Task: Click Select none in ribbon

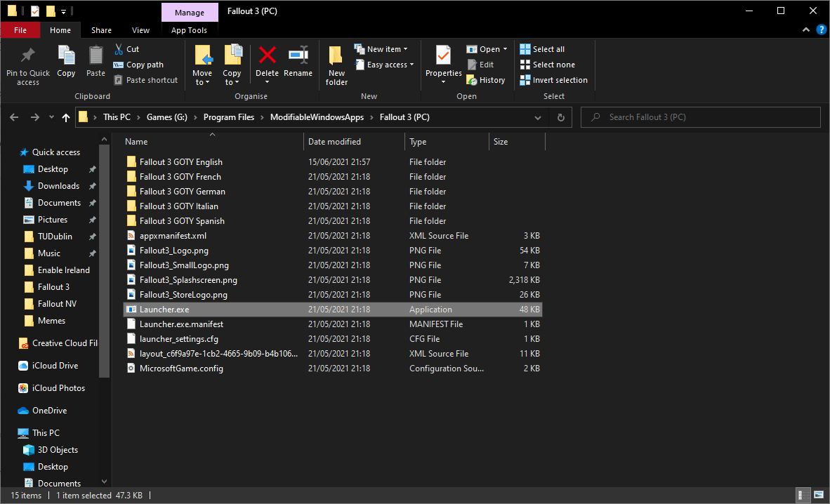Action: point(547,65)
